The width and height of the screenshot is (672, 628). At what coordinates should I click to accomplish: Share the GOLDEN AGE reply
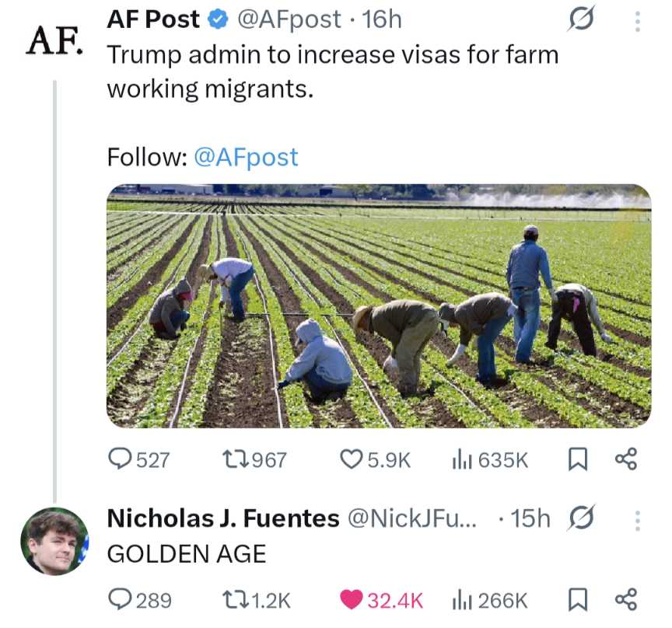626,600
